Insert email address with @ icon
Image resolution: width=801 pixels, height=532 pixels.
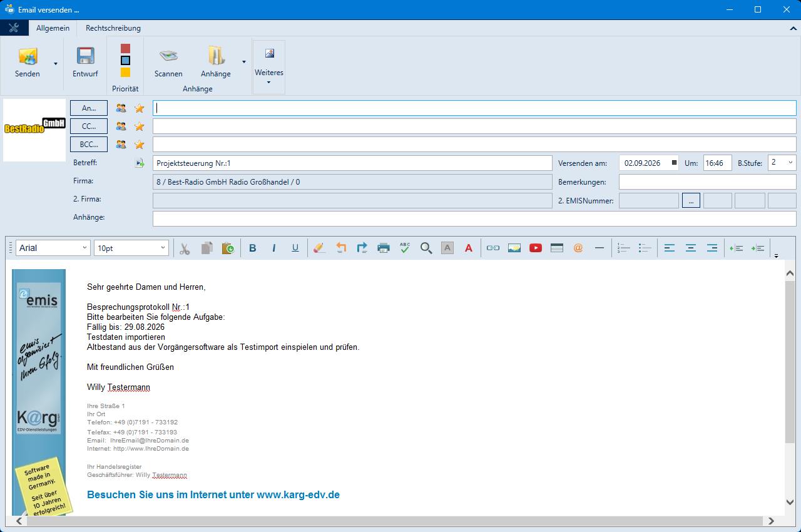tap(578, 248)
